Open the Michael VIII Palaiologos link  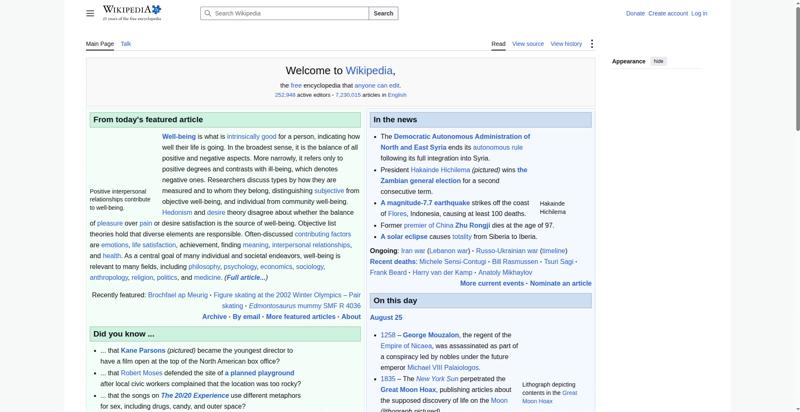click(443, 368)
